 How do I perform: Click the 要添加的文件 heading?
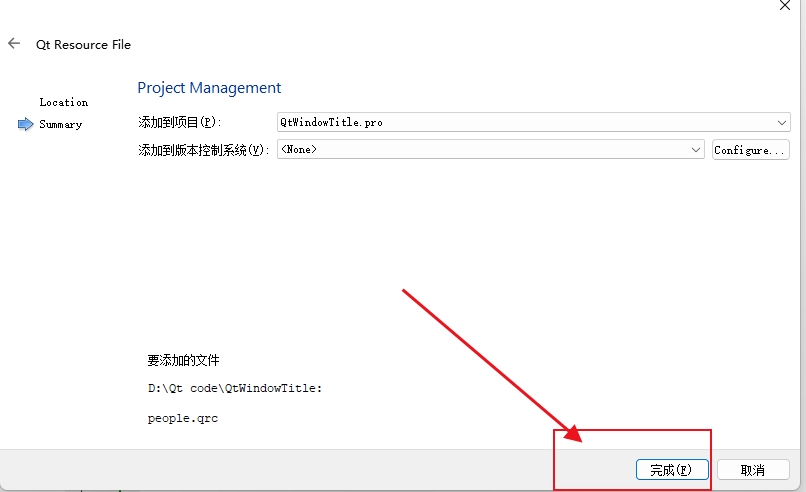pos(184,360)
